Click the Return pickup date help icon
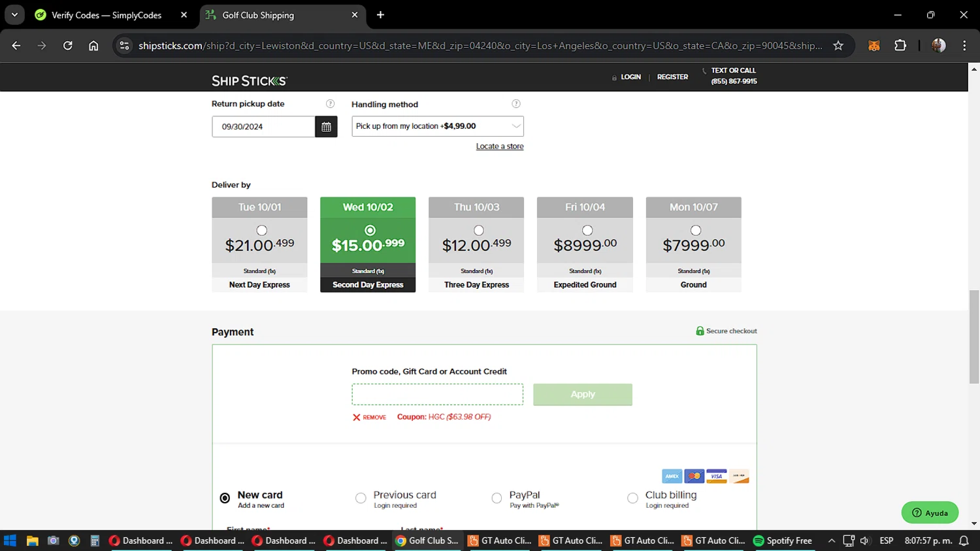 330,104
